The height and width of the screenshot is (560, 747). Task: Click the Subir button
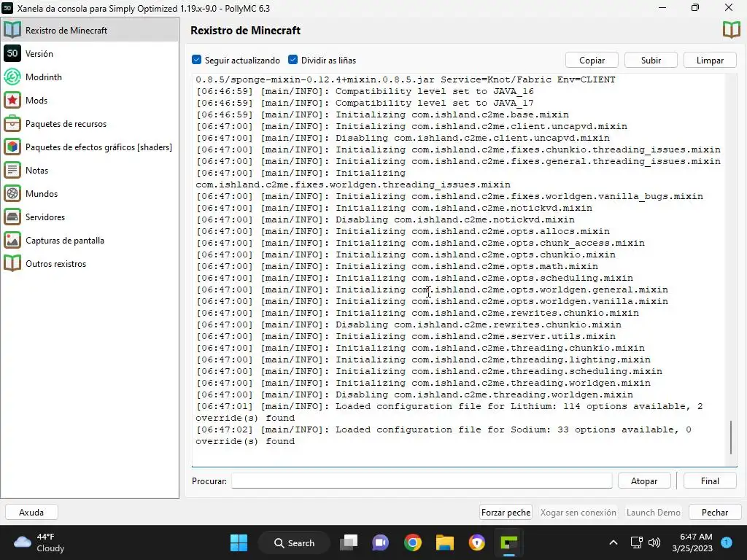point(651,60)
